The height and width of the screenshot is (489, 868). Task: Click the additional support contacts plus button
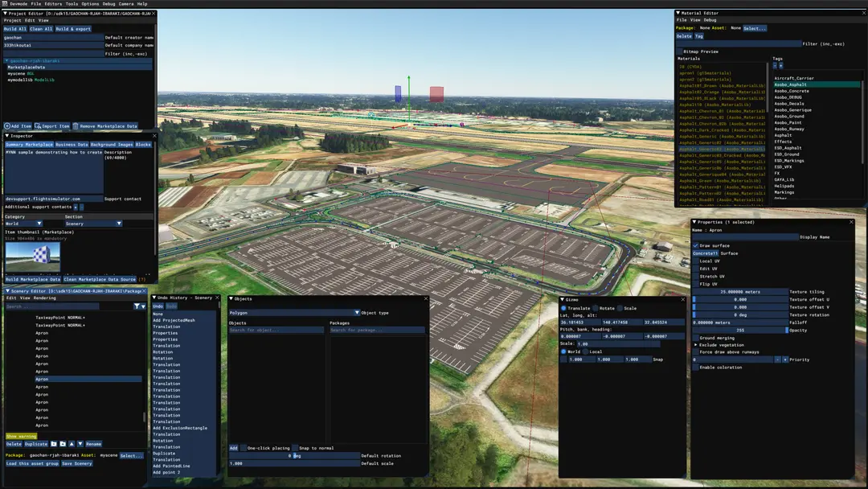76,208
